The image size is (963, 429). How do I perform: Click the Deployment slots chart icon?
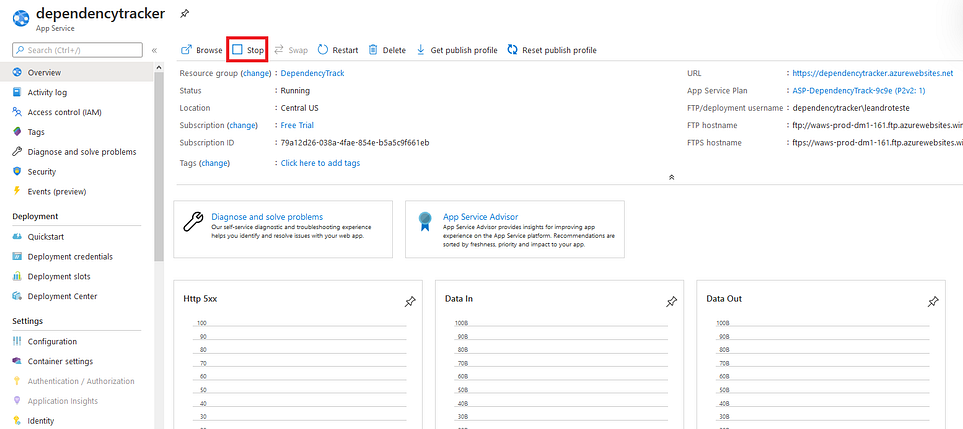[x=17, y=276]
